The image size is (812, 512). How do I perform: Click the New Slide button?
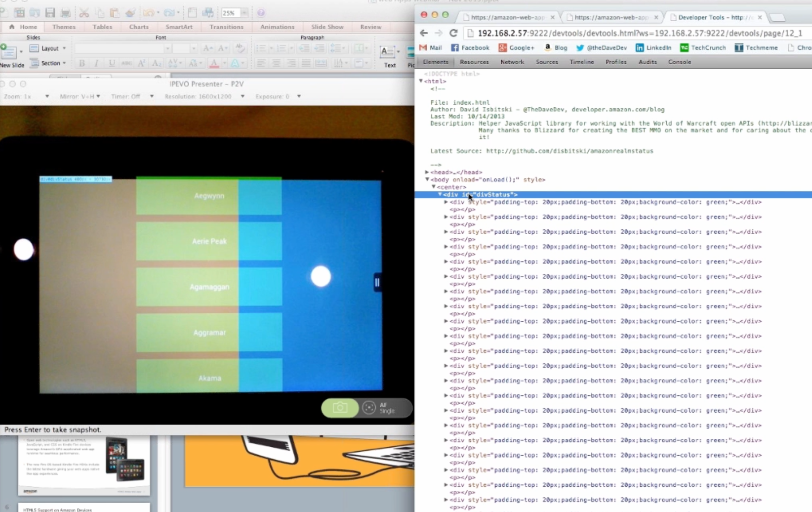[x=11, y=55]
